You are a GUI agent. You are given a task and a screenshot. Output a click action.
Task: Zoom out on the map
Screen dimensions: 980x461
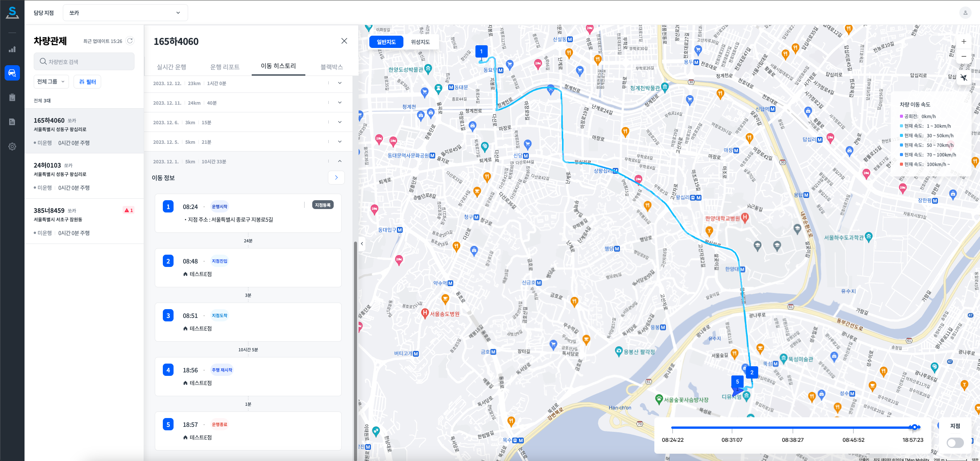pos(964,56)
